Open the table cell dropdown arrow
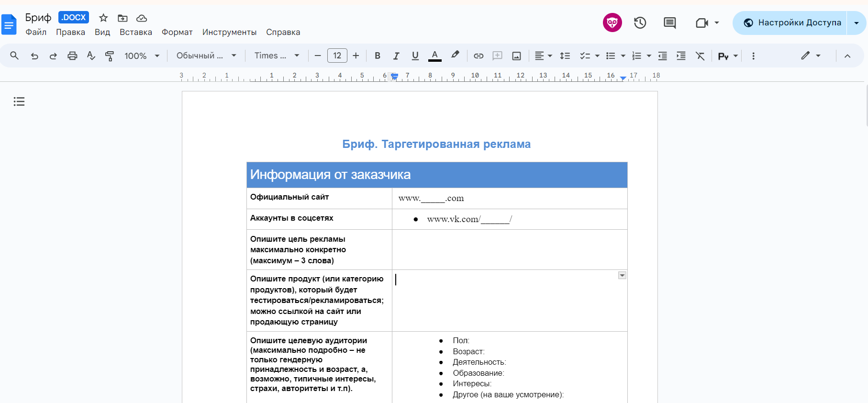The height and width of the screenshot is (403, 868). 622,275
